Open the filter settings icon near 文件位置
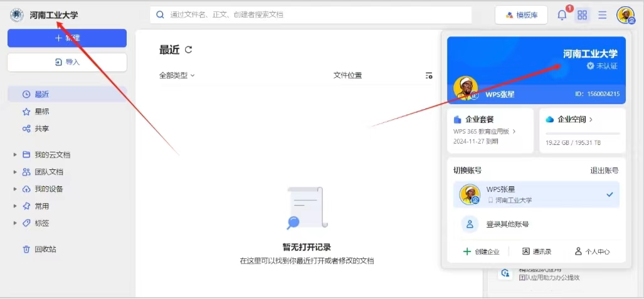The image size is (644, 299). (429, 76)
